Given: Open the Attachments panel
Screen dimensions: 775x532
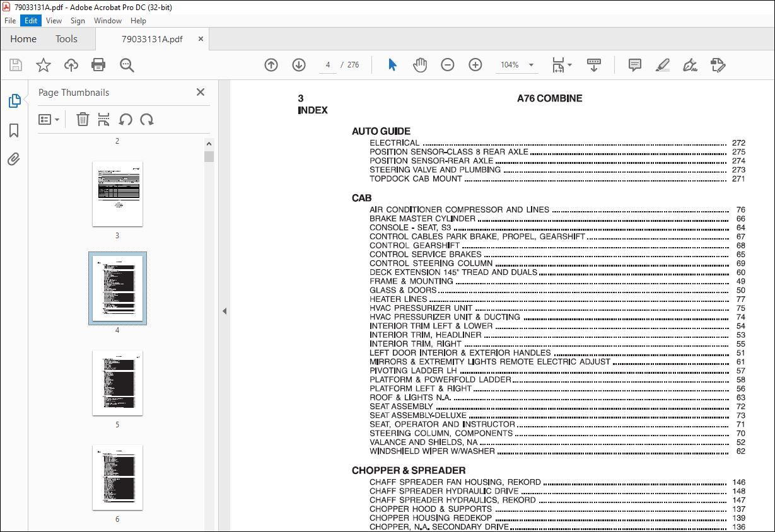Looking at the screenshot, I should [x=14, y=159].
